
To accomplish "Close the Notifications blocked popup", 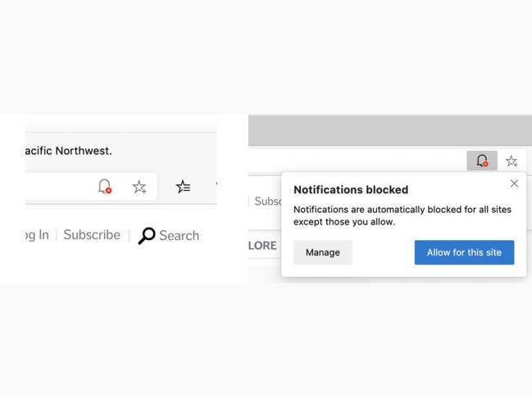I will [514, 184].
